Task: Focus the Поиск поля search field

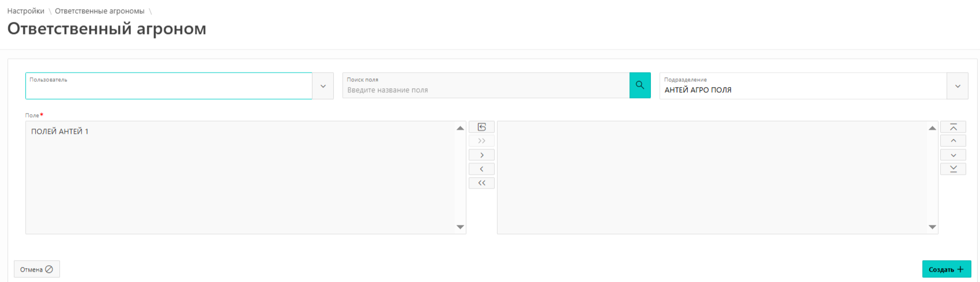Action: [485, 90]
